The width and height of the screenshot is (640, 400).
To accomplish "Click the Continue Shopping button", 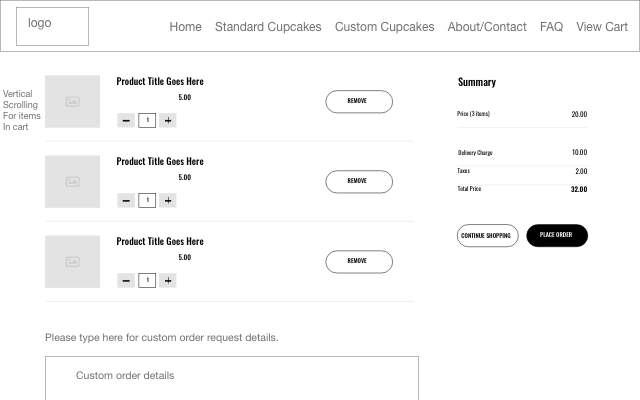I will [487, 236].
